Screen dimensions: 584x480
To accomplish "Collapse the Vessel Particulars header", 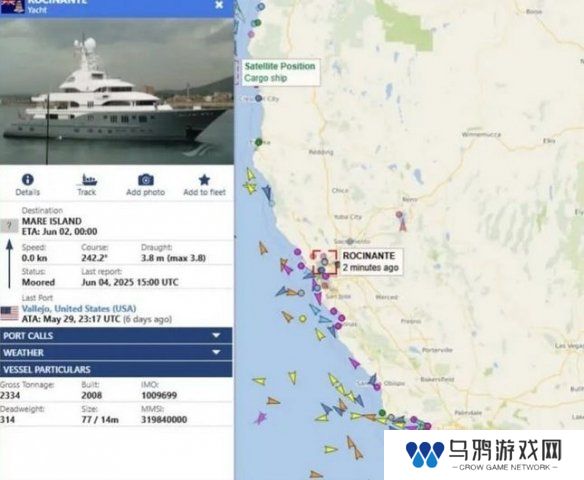I will [116, 369].
